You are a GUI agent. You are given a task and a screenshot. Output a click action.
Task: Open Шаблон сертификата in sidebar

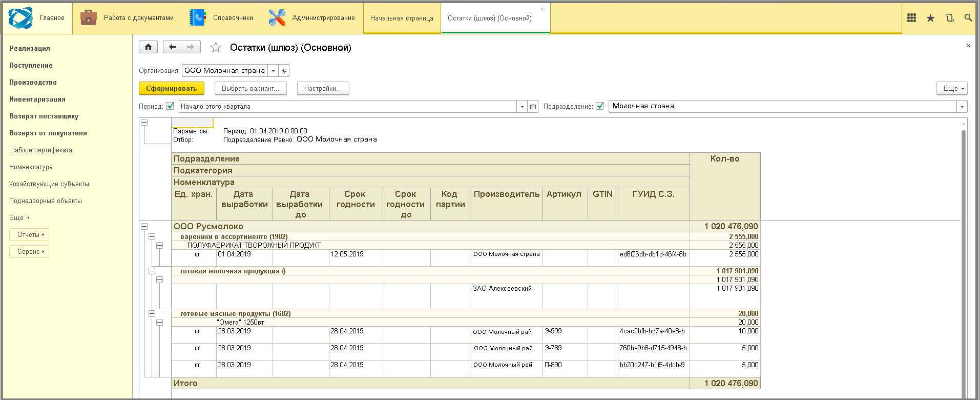pos(40,150)
